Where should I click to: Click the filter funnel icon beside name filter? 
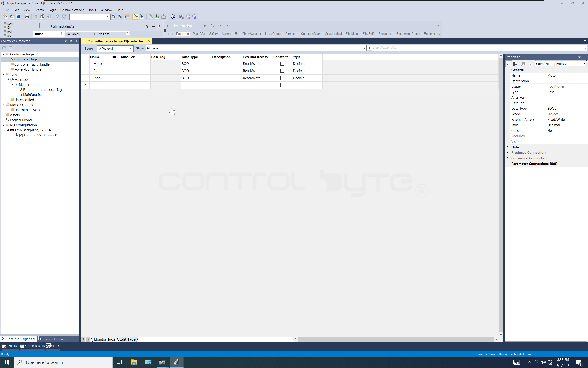coord(370,48)
